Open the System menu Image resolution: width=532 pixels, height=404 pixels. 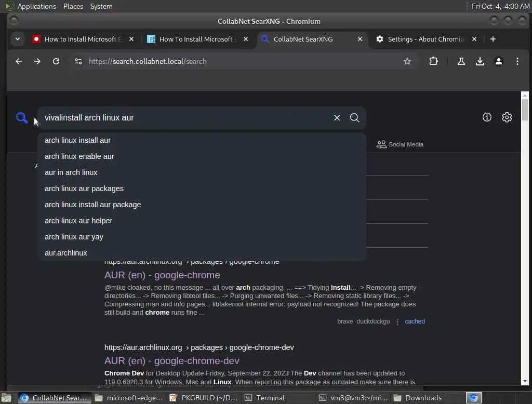[x=101, y=6]
